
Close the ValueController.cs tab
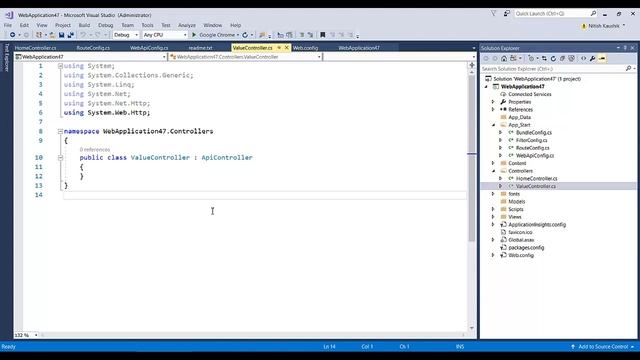pos(287,48)
